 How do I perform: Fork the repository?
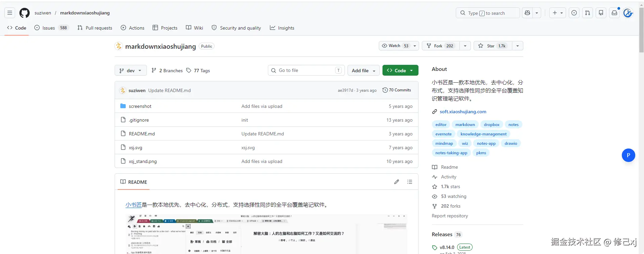click(441, 46)
